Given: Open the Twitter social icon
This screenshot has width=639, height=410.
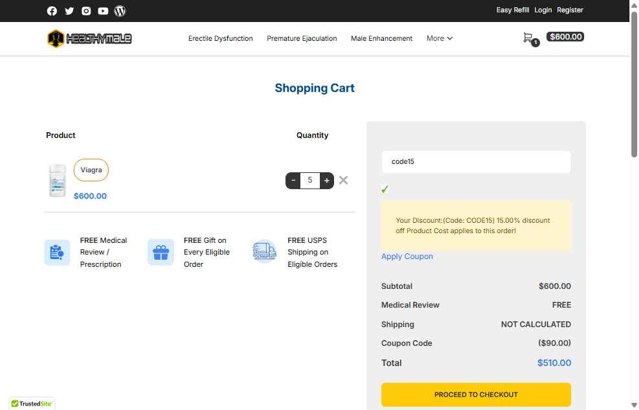Looking at the screenshot, I should 69,11.
